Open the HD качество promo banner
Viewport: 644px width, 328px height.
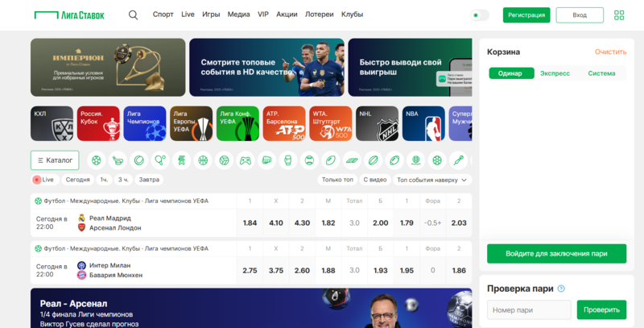pos(266,68)
